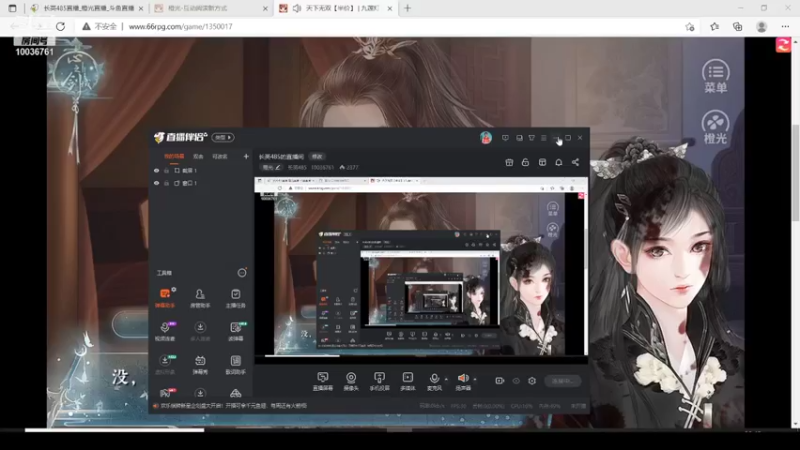The height and width of the screenshot is (450, 800).
Task: Toggle lock for 截屏 1 source
Action: click(x=166, y=170)
